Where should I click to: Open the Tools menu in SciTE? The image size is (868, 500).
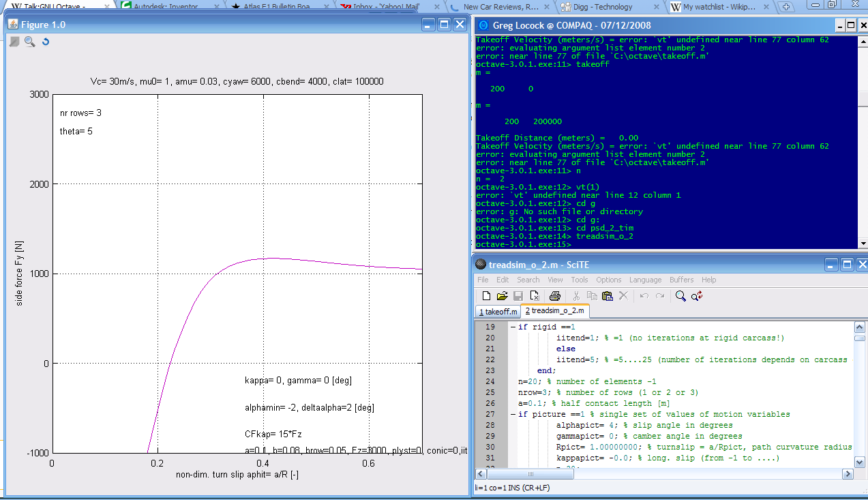(x=580, y=280)
